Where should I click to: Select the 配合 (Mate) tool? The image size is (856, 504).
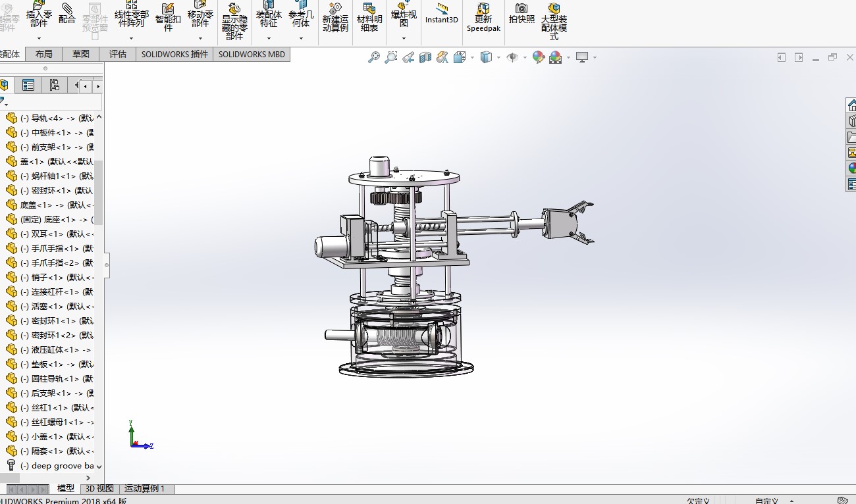(x=67, y=13)
